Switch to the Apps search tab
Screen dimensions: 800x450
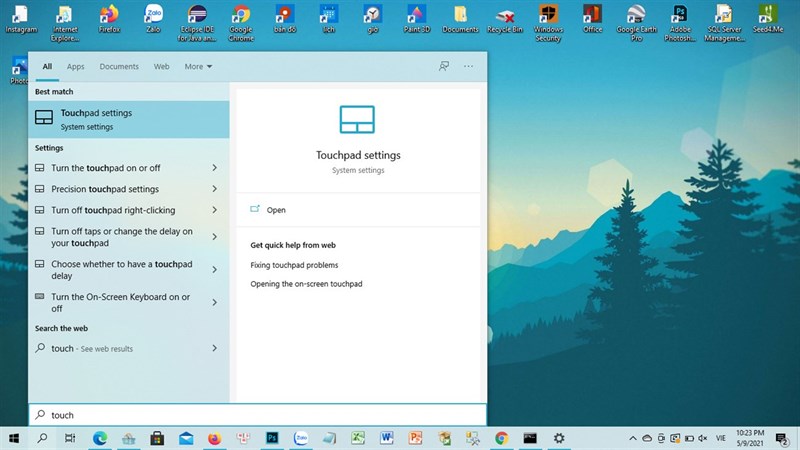click(x=76, y=67)
